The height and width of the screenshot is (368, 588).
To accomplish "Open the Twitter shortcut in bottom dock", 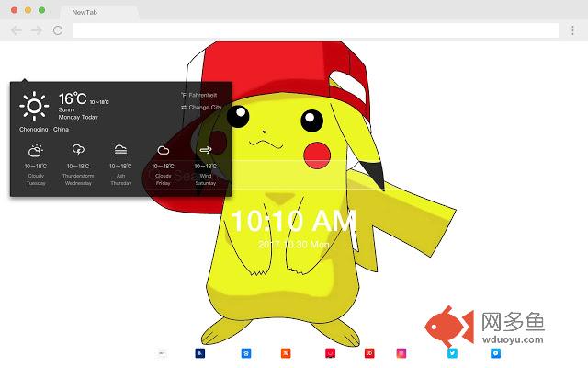I will click(x=453, y=352).
